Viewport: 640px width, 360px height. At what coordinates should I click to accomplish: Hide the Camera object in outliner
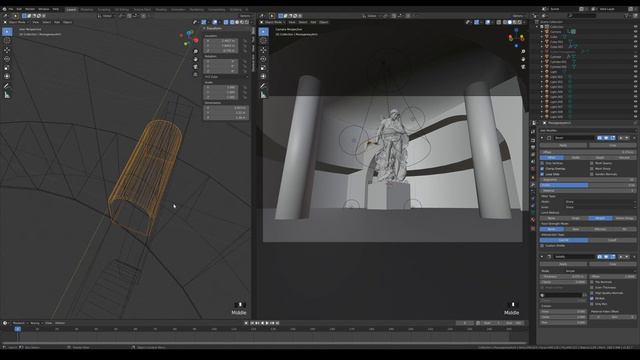pyautogui.click(x=636, y=32)
